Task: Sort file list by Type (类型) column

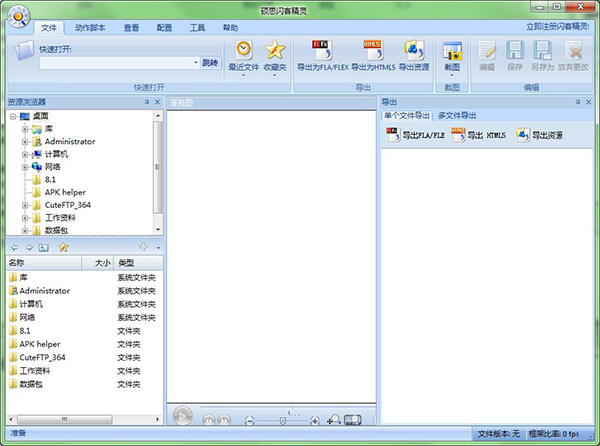Action: point(139,263)
